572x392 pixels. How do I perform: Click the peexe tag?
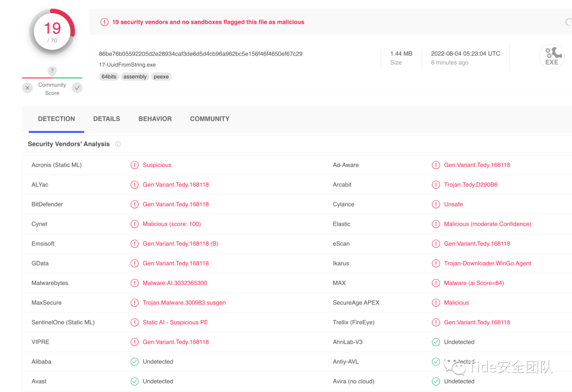click(161, 77)
